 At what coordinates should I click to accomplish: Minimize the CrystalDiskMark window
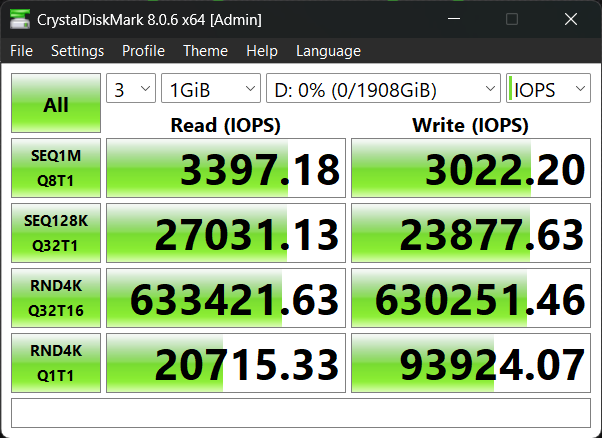pyautogui.click(x=455, y=19)
